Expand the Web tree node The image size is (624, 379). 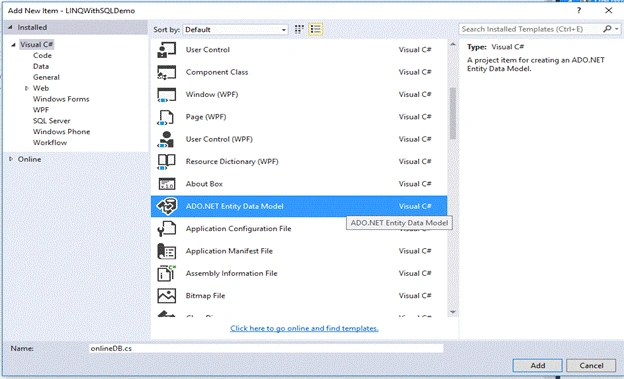click(27, 88)
